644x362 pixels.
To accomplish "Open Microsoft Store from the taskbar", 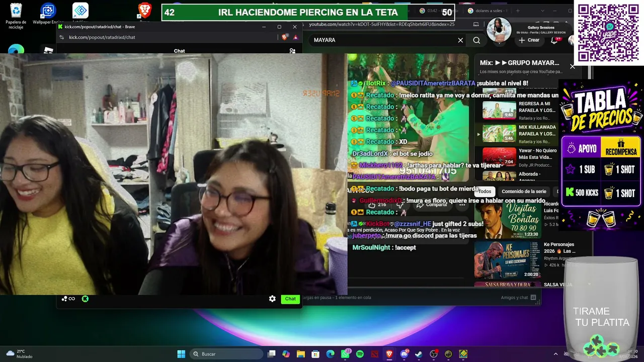I will 315,354.
